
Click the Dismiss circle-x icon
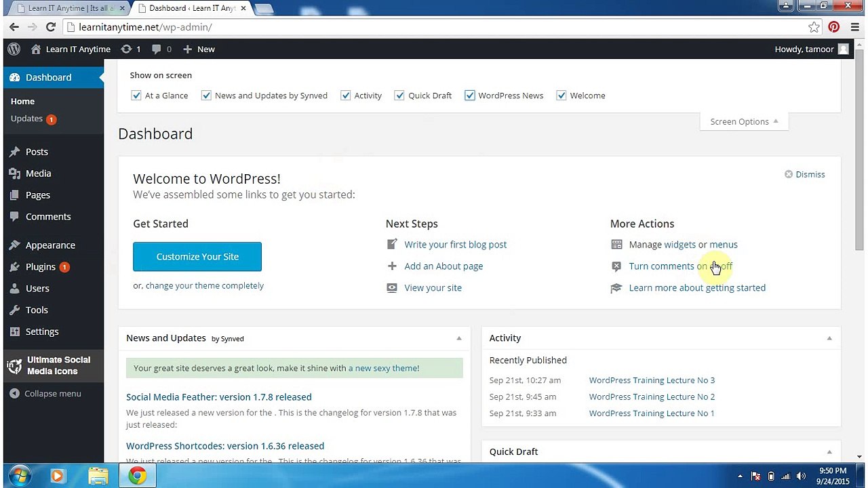[789, 174]
